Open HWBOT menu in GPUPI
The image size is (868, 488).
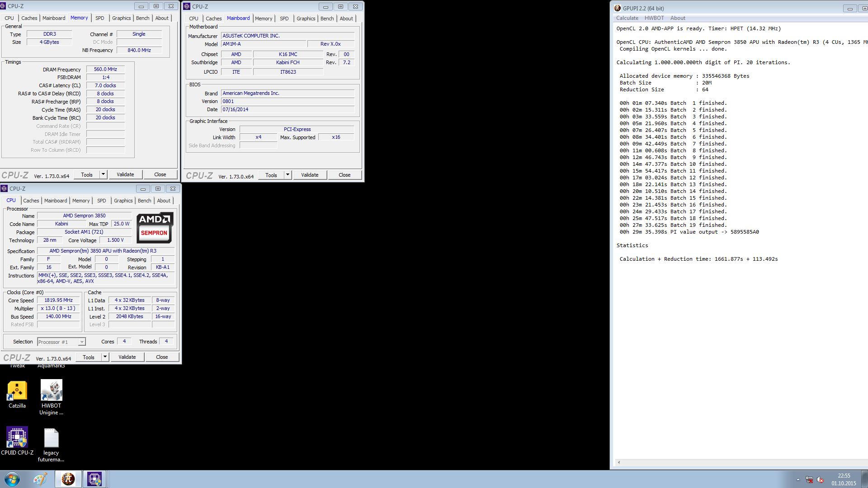[654, 18]
